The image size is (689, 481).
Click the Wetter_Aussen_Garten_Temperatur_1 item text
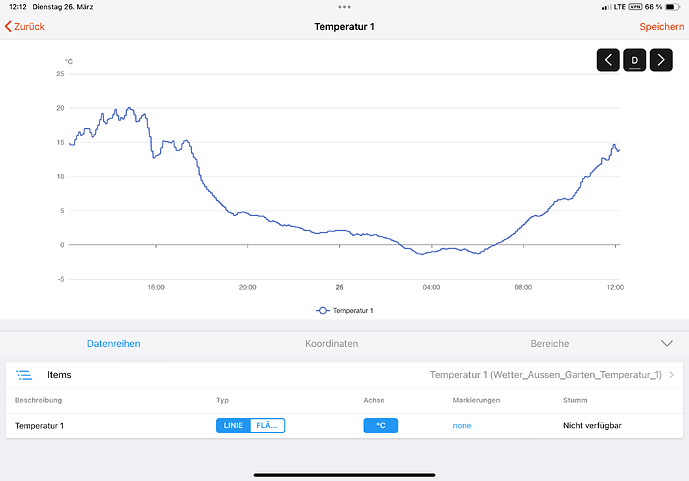tap(545, 375)
